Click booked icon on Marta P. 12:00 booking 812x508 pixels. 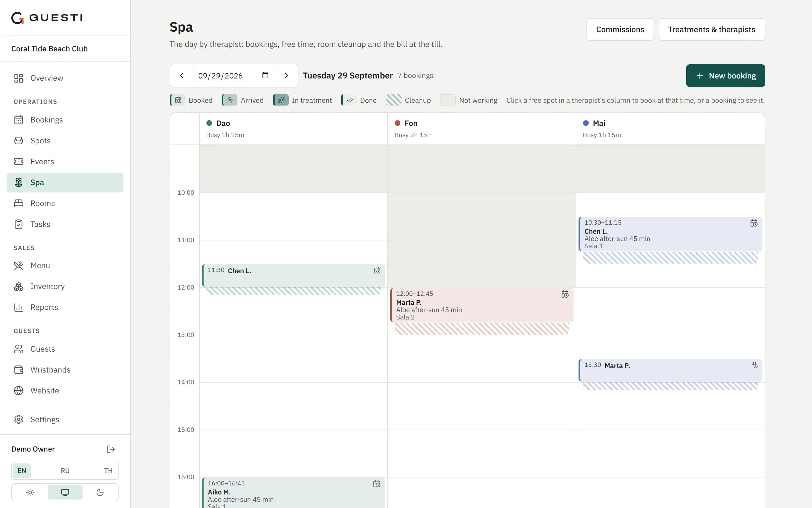[x=565, y=295]
